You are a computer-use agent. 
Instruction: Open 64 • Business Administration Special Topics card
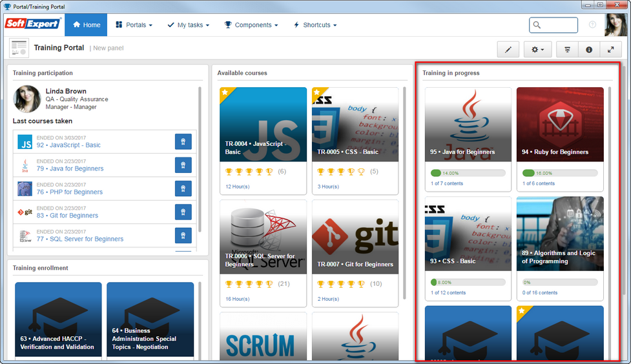(150, 319)
